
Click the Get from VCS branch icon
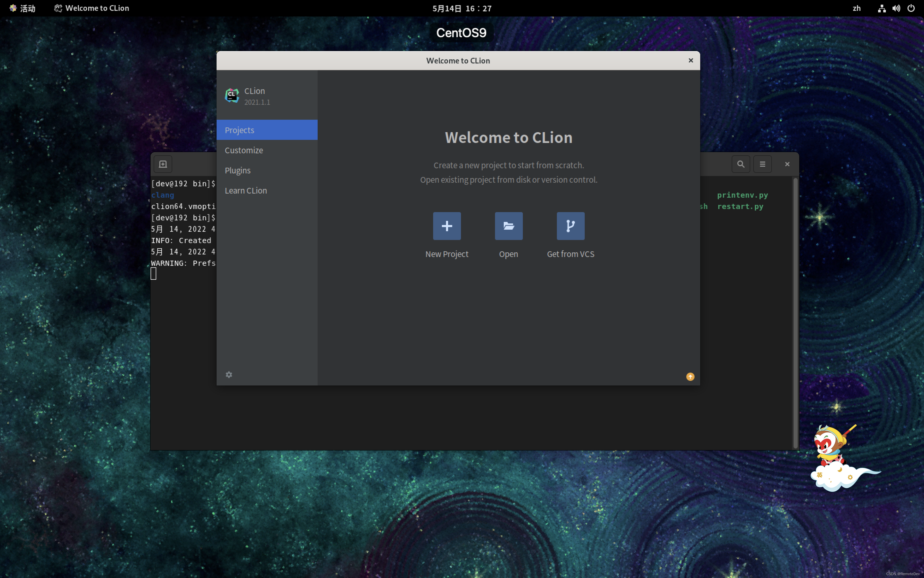(x=571, y=226)
